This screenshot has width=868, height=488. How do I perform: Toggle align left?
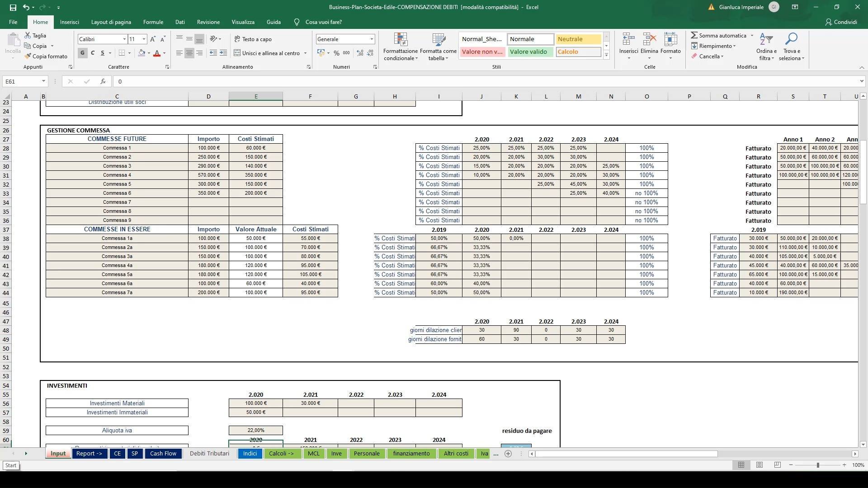[179, 53]
